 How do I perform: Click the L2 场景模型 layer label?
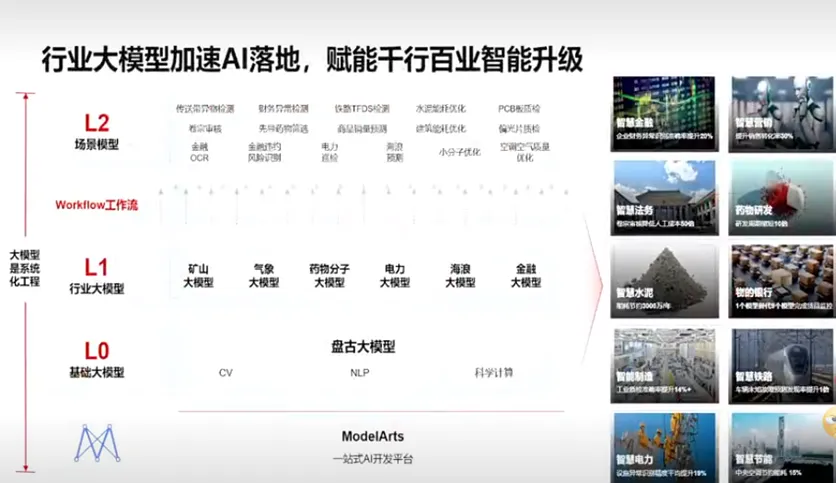click(x=97, y=132)
